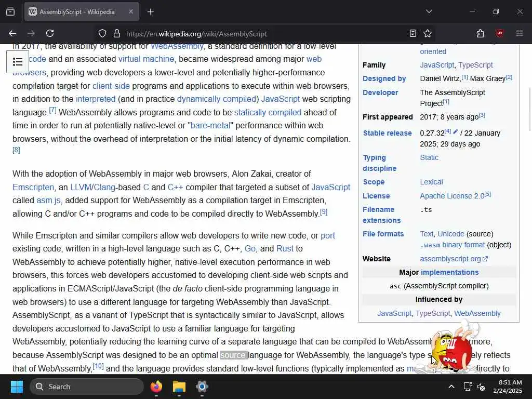Image resolution: width=532 pixels, height=399 pixels.
Task: Bookmark this page with the star
Action: 428,34
